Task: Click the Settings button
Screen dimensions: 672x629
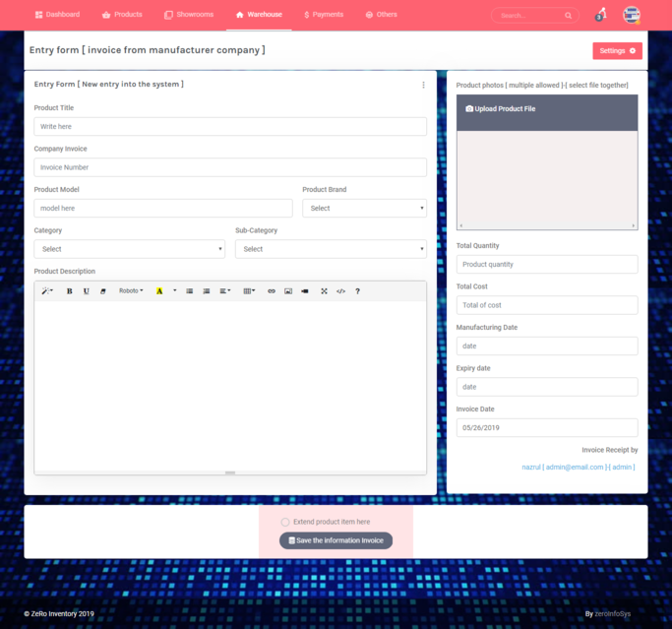Action: point(617,50)
